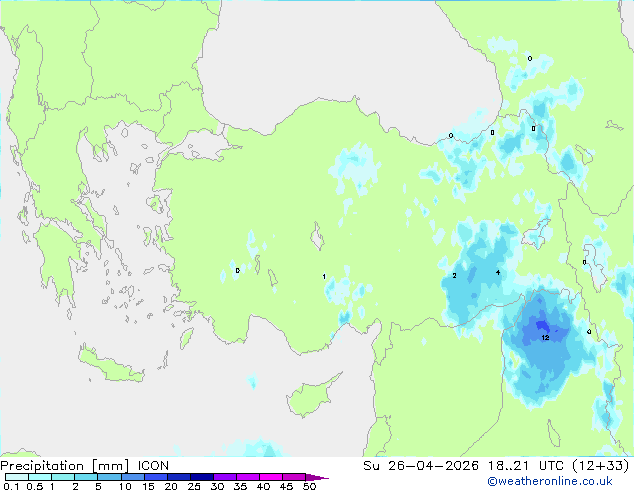Click the "(12+33)" forecast offset text
The width and height of the screenshot is (634, 490).
pyautogui.click(x=601, y=466)
